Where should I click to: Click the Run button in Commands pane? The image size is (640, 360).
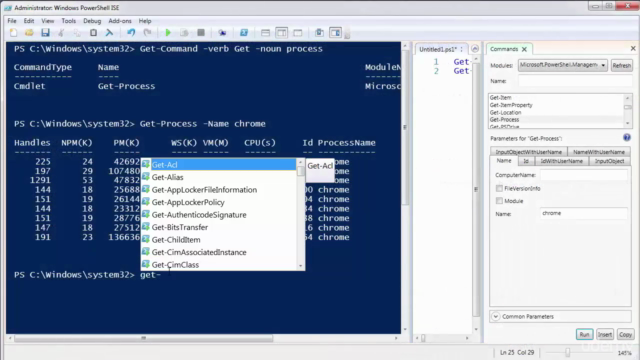click(584, 334)
